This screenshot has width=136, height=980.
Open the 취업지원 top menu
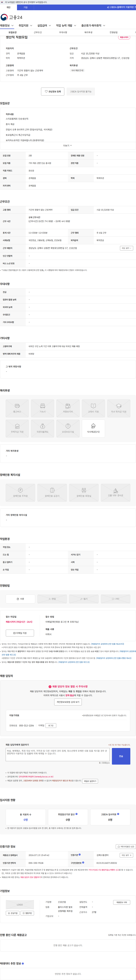tap(25, 26)
